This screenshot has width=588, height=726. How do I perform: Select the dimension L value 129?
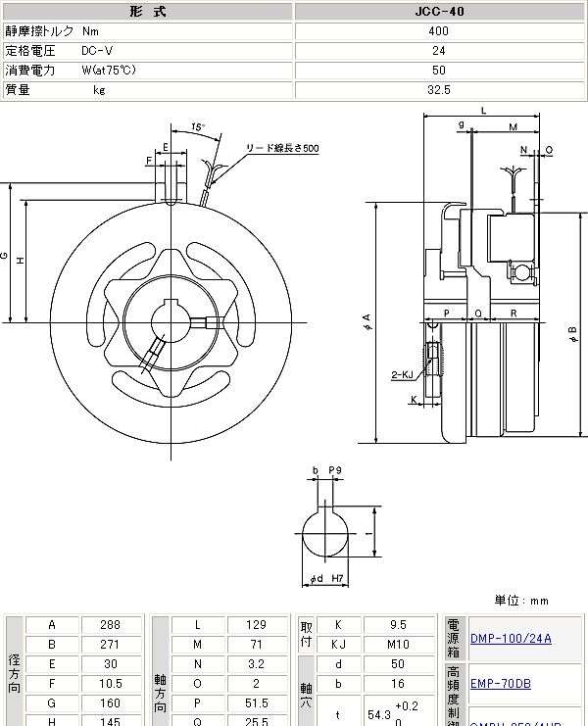pos(256,625)
